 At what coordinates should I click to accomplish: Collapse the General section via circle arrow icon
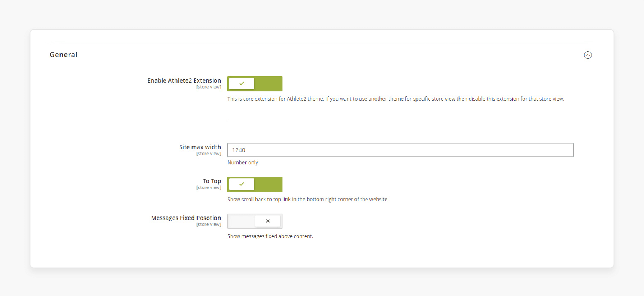588,55
